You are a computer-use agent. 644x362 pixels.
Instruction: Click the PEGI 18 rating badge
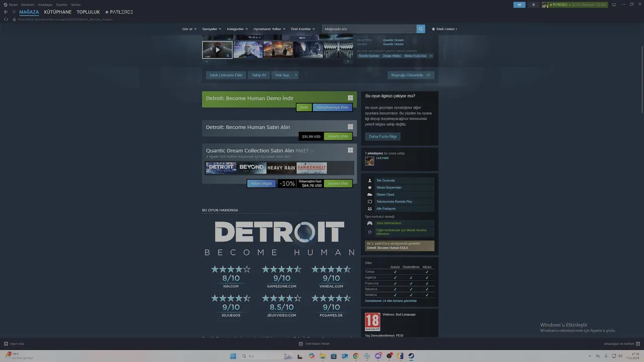[x=372, y=322]
